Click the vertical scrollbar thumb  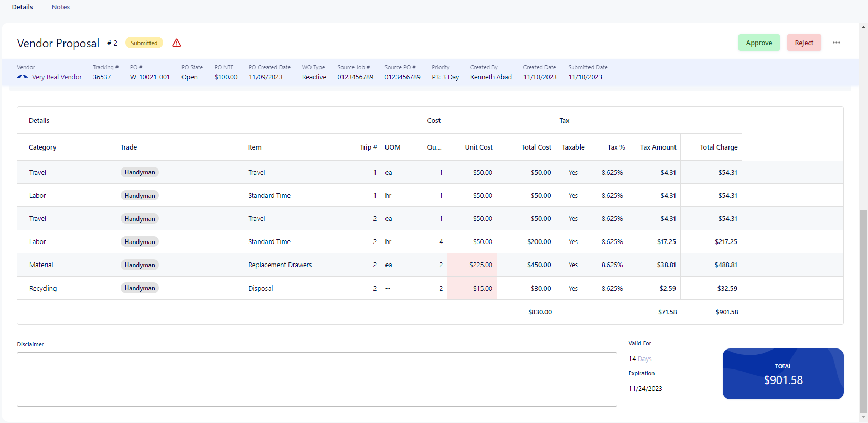pyautogui.click(x=863, y=312)
